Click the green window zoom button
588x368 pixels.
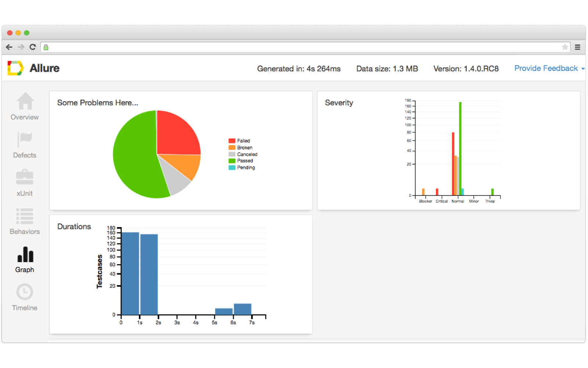(26, 33)
